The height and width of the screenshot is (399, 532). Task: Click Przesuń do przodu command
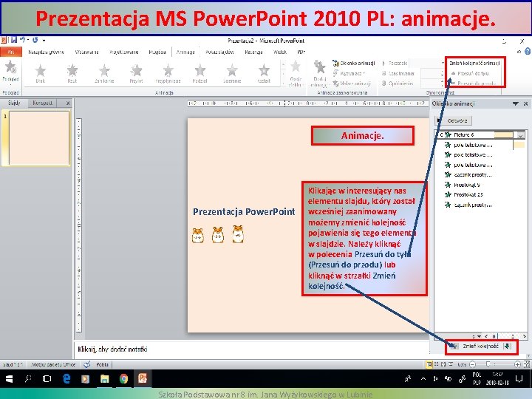click(x=474, y=83)
